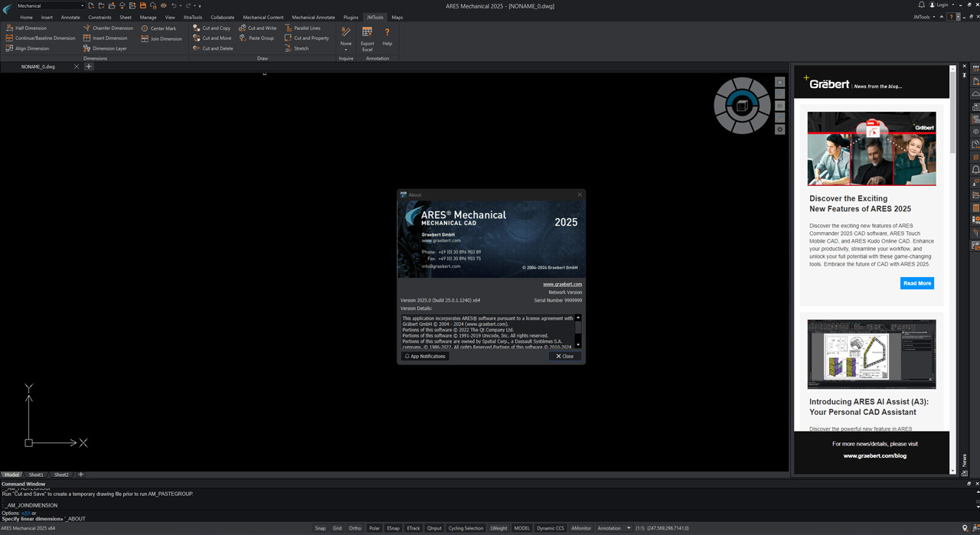The image size is (980, 535).
Task: Run the Cut and Copy command
Action: pos(212,28)
